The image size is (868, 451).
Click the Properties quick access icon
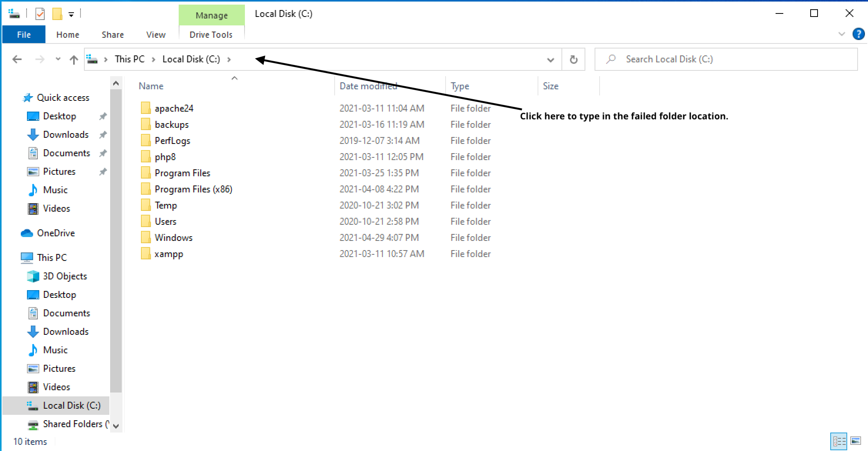coord(40,14)
